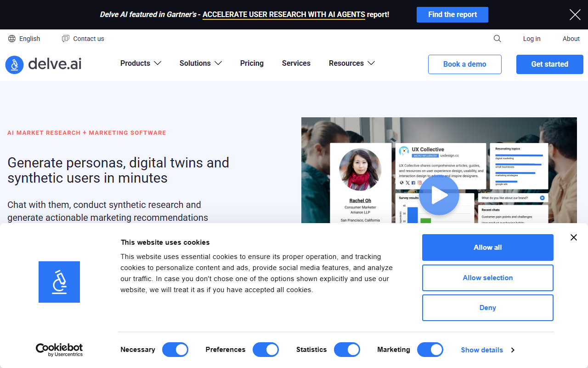
Task: Click the globe language icon
Action: tap(12, 39)
